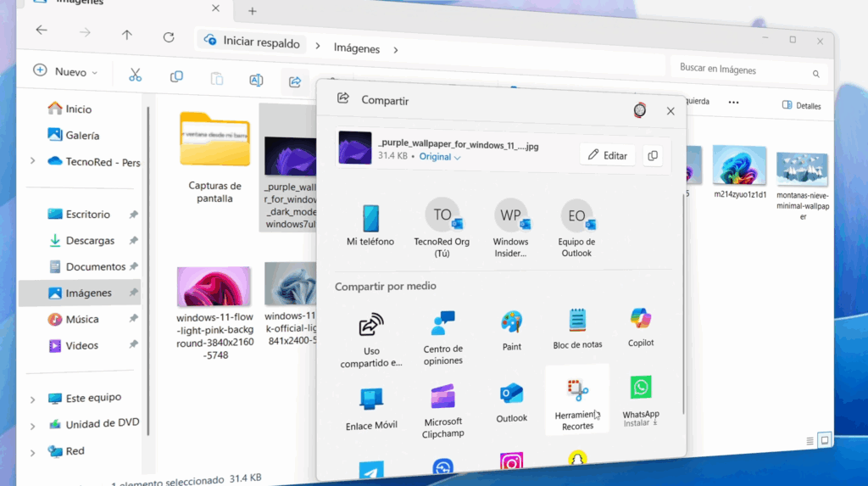868x486 pixels.
Task: Select Documentos in sidebar
Action: click(x=87, y=266)
